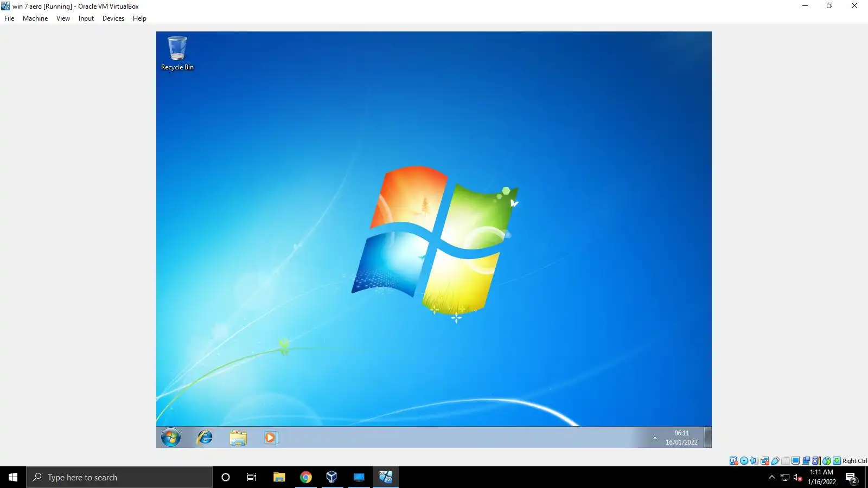Screen dimensions: 868x488
Task: Open Task View on host taskbar
Action: tap(252, 477)
